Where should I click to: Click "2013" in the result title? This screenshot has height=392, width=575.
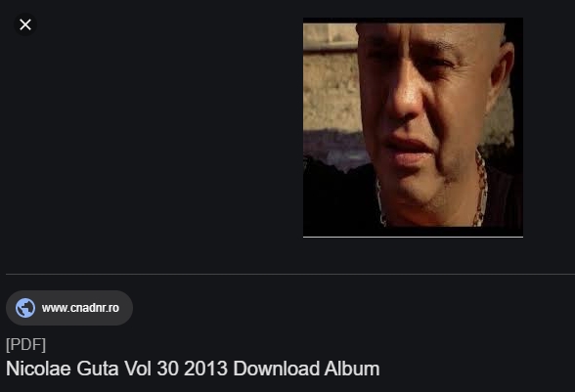tap(205, 369)
